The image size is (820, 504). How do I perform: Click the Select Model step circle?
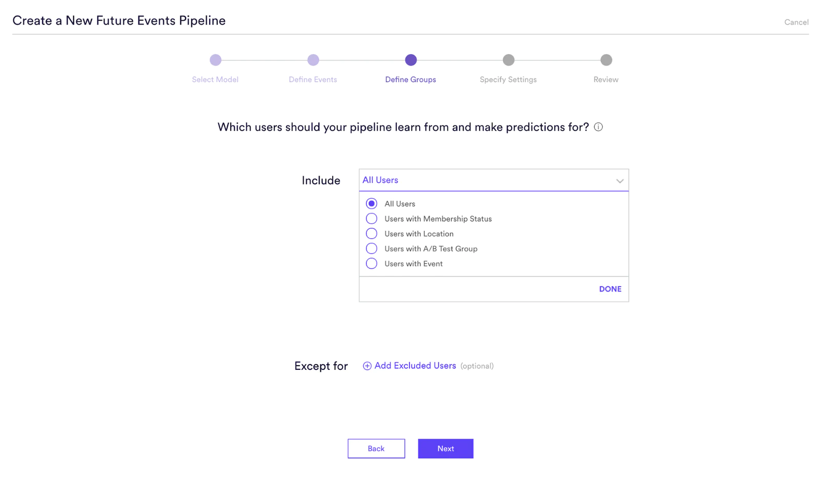point(216,60)
